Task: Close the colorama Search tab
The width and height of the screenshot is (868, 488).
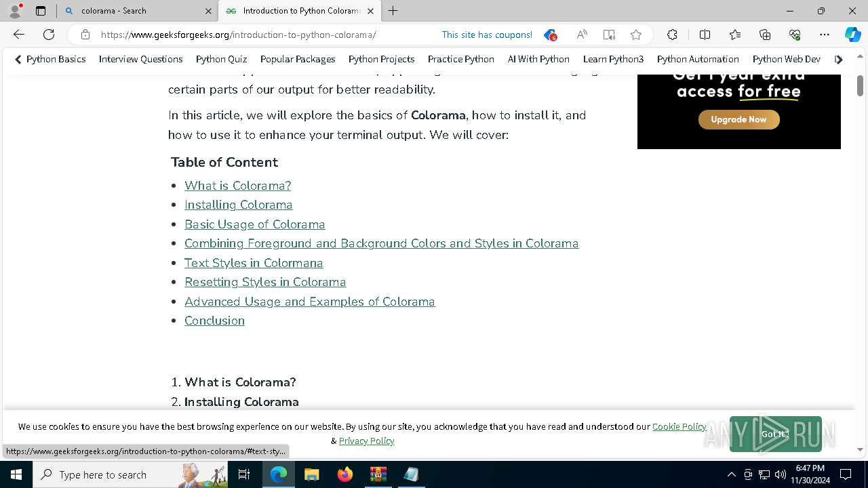Action: coord(208,11)
